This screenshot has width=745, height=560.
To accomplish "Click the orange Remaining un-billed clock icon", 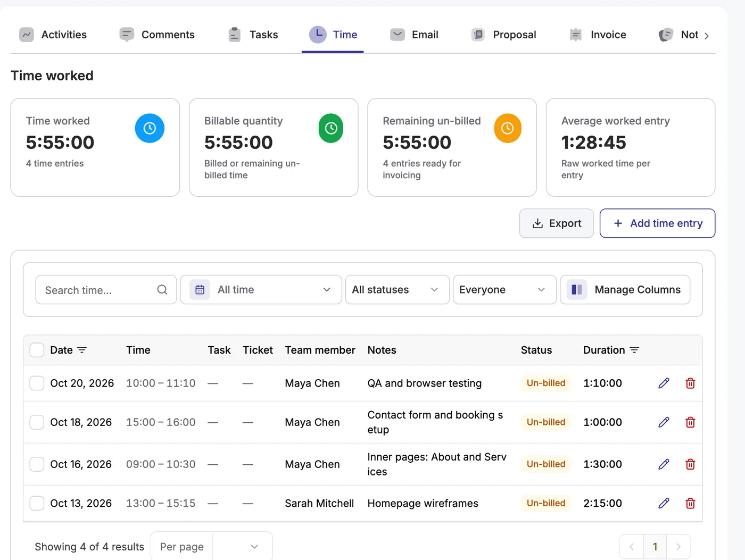I will tap(508, 128).
